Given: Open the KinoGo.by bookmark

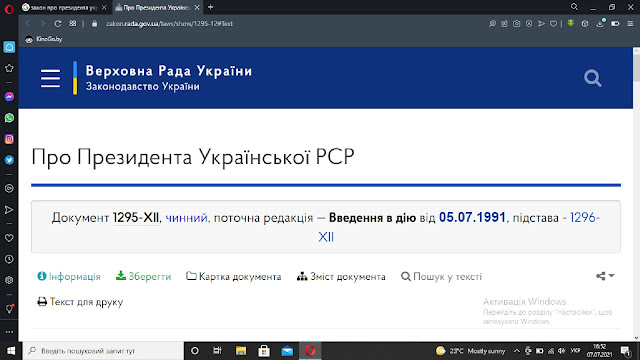Looking at the screenshot, I should point(43,39).
